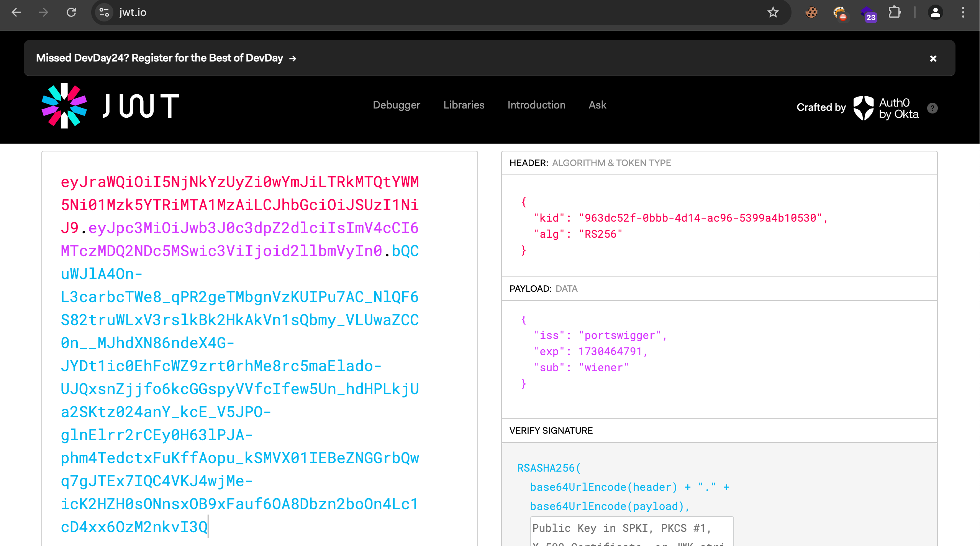The width and height of the screenshot is (980, 546).
Task: Click the browser back arrow
Action: (x=16, y=13)
